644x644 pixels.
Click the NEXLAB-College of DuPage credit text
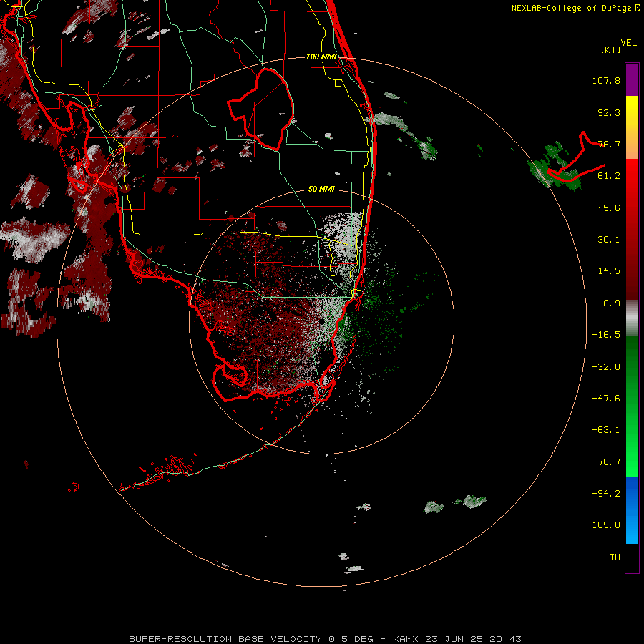click(x=575, y=8)
